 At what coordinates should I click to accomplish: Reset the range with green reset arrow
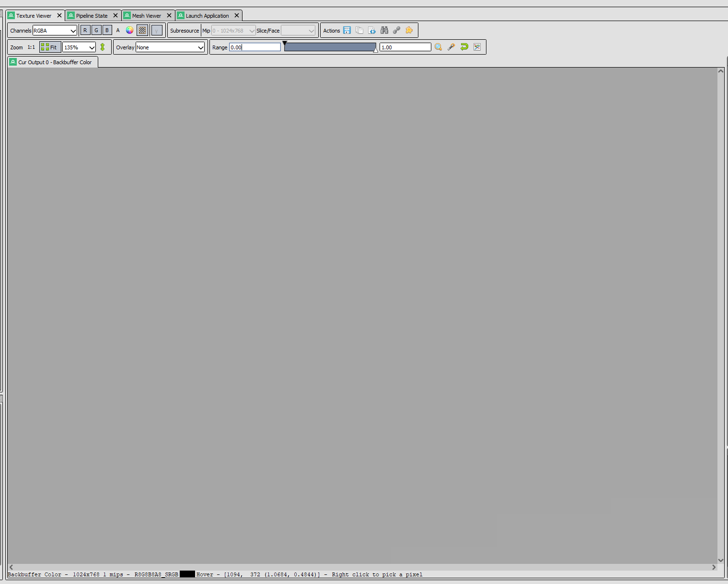464,47
